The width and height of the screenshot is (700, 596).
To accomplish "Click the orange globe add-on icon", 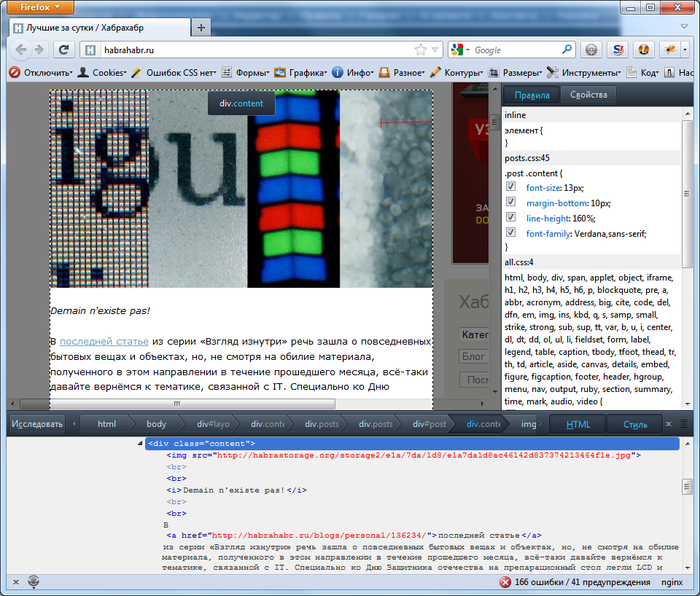I will (x=644, y=50).
